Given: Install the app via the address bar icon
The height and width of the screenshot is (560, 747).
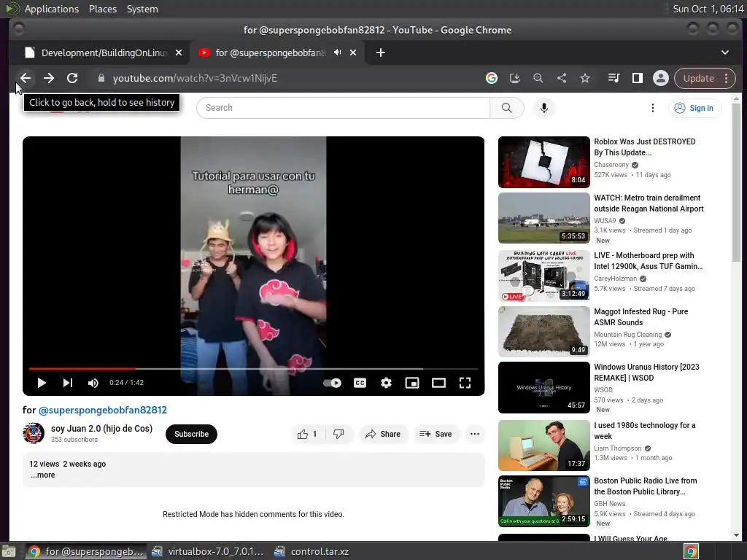Looking at the screenshot, I should (515, 78).
